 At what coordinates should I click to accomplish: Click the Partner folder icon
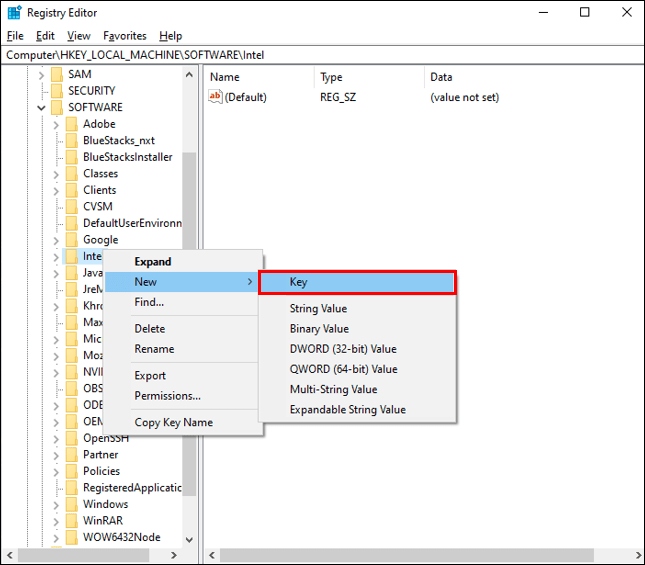tap(72, 454)
